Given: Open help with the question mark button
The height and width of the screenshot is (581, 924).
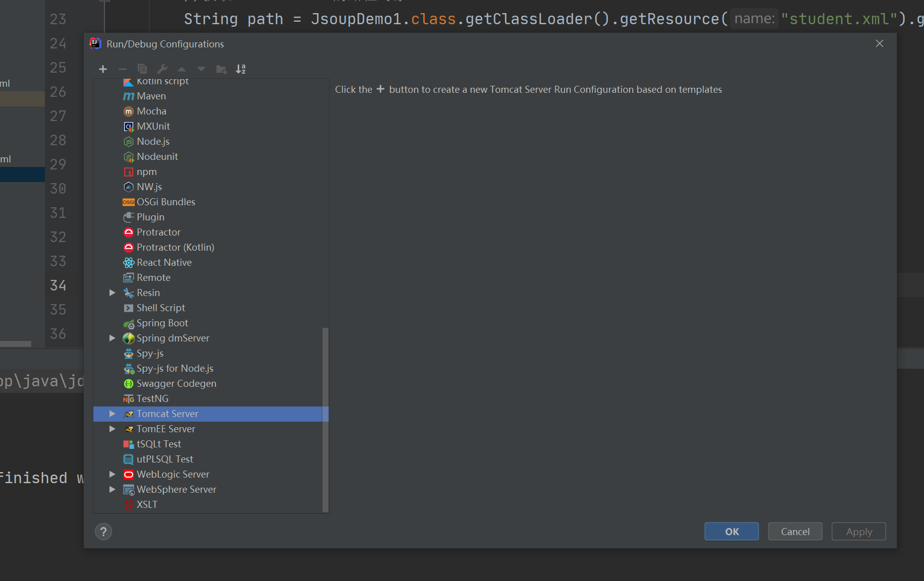Looking at the screenshot, I should click(x=103, y=532).
